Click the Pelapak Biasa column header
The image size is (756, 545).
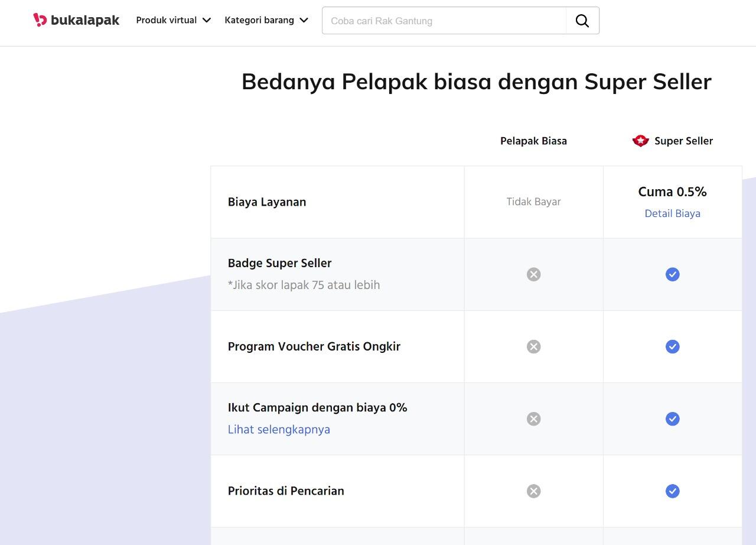pos(533,141)
